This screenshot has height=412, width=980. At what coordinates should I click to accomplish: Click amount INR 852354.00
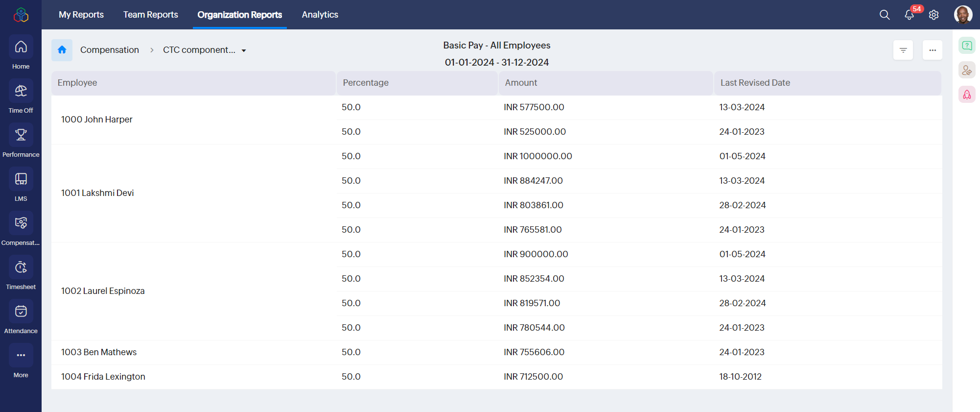[x=534, y=279]
